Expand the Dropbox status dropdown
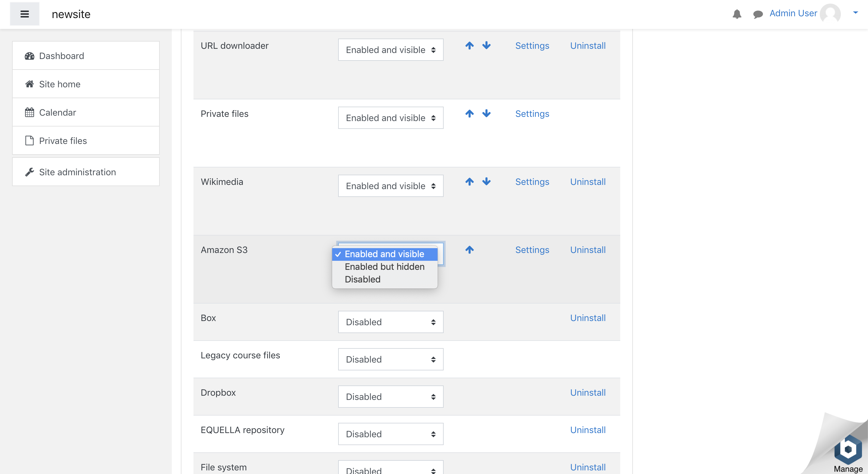This screenshot has height=474, width=868. [x=391, y=397]
